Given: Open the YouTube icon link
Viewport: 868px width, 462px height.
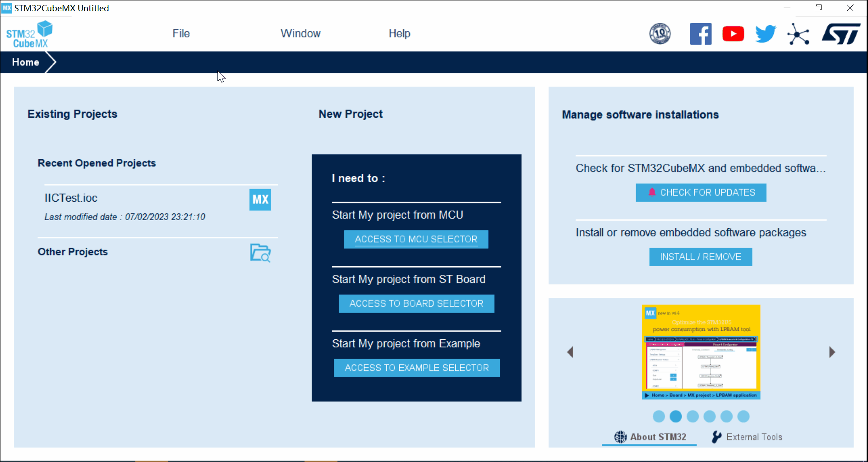Looking at the screenshot, I should [x=733, y=34].
